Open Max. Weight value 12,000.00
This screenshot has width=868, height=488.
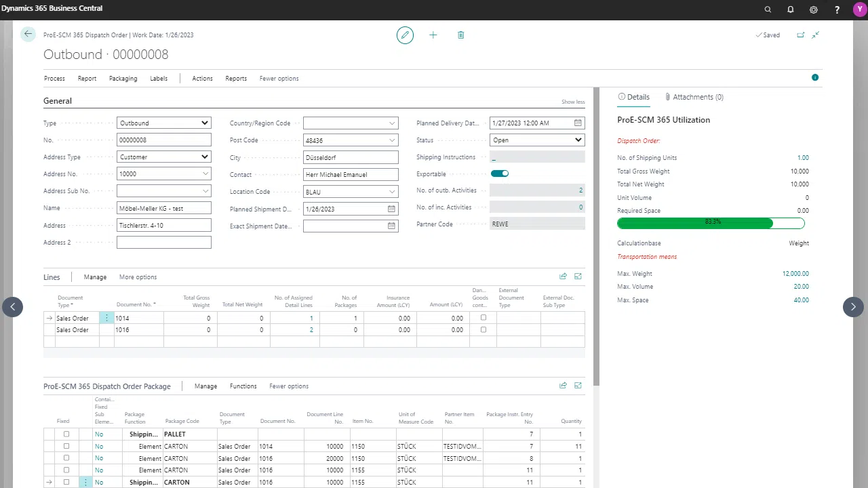click(x=795, y=274)
